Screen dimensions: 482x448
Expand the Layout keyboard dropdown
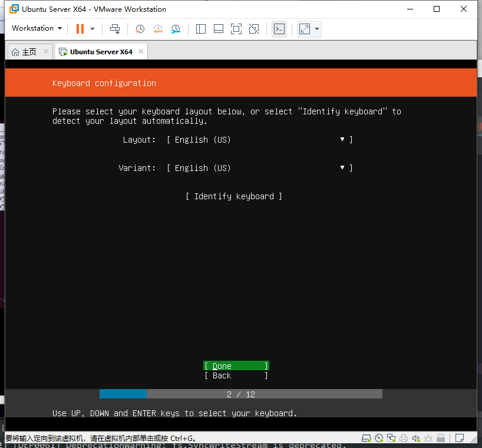tap(259, 140)
